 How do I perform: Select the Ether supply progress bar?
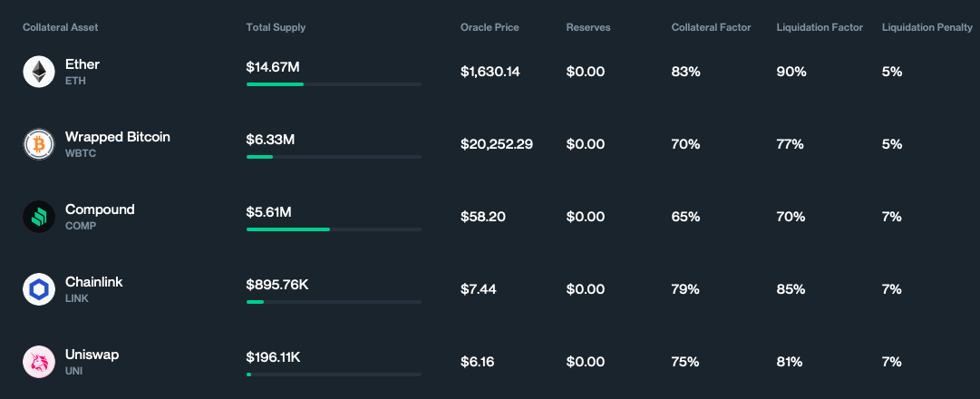tap(334, 83)
